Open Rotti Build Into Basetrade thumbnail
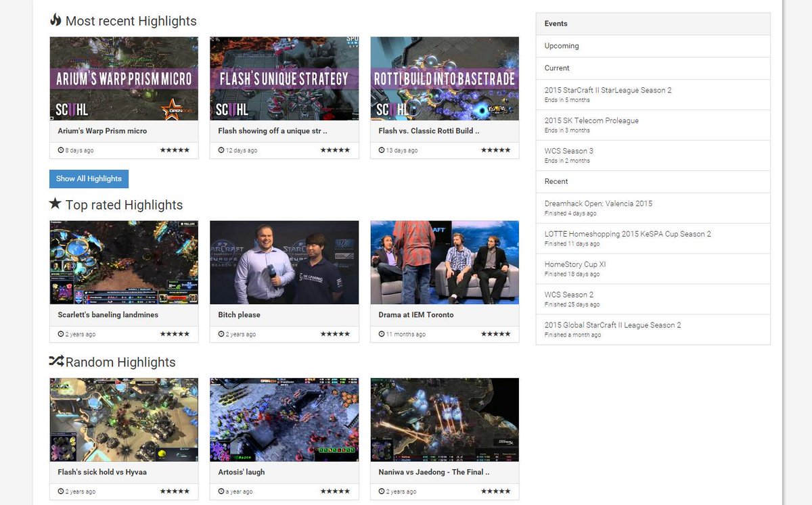 point(445,78)
